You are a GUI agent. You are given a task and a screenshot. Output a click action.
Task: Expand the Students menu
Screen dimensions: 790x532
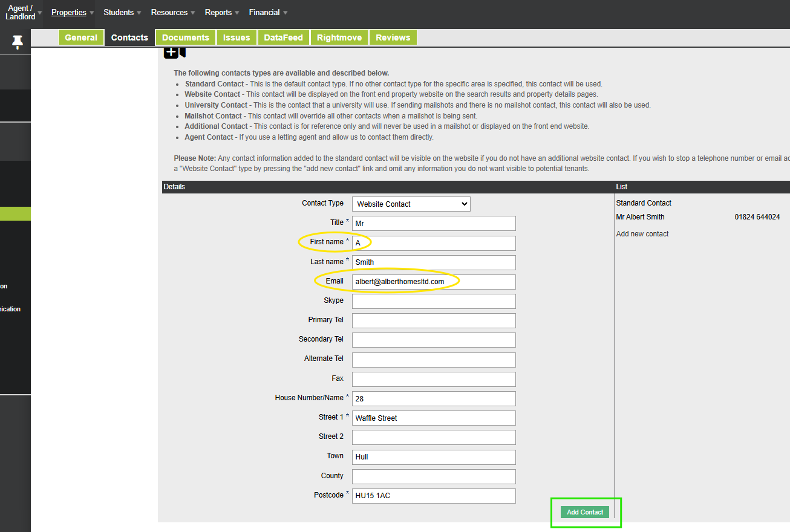119,12
